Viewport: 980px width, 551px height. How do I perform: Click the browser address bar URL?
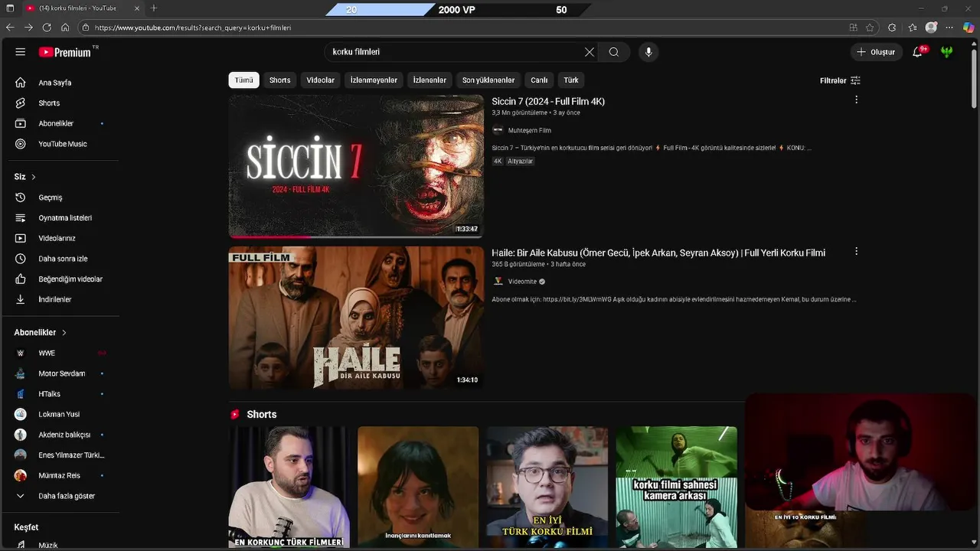coord(193,28)
